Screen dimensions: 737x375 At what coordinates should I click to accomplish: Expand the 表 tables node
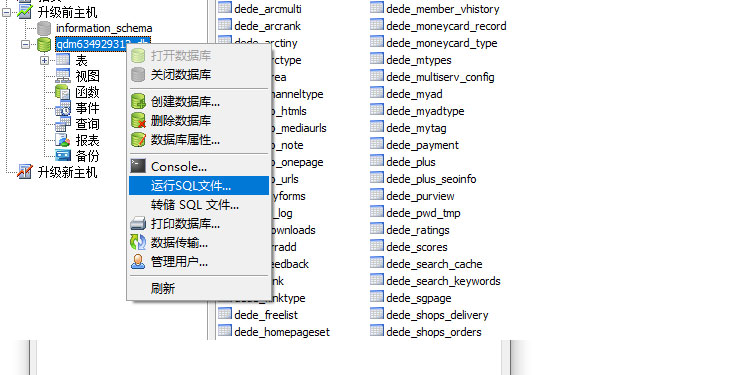point(44,60)
